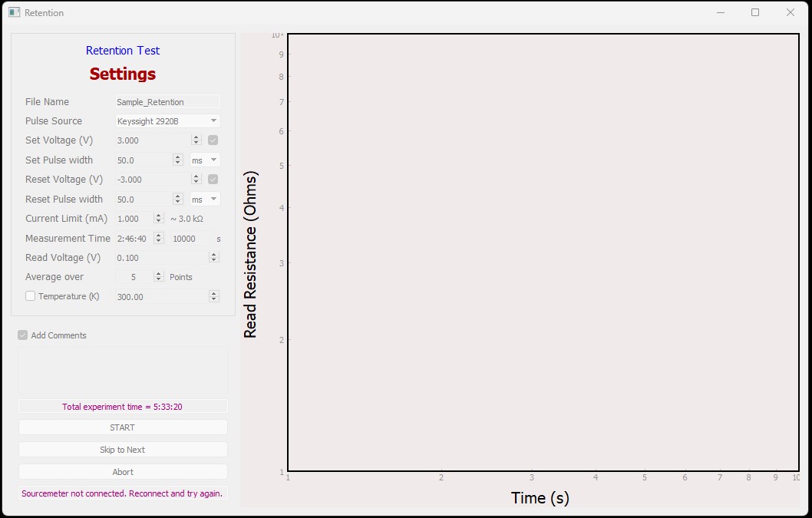Toggle the Reset Voltage checkbox
Screen dimensions: 812x518
[213, 180]
